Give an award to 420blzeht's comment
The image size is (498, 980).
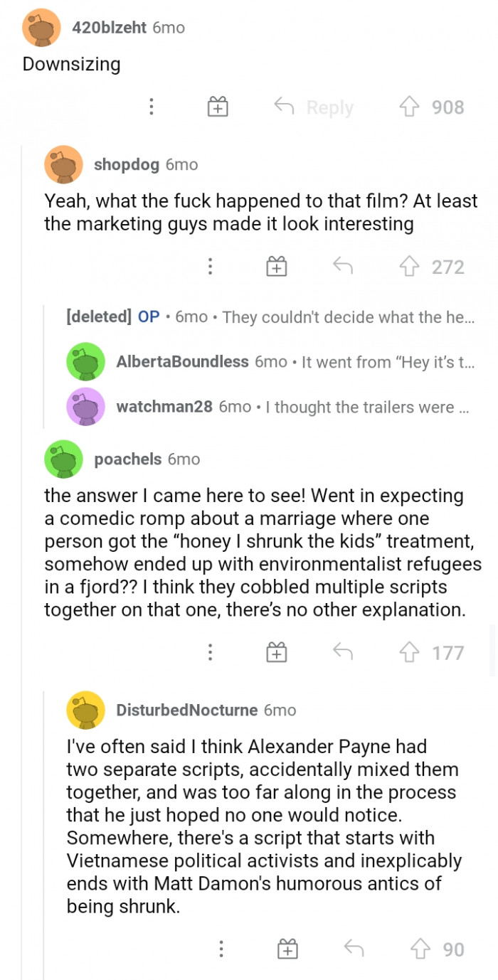(x=217, y=107)
